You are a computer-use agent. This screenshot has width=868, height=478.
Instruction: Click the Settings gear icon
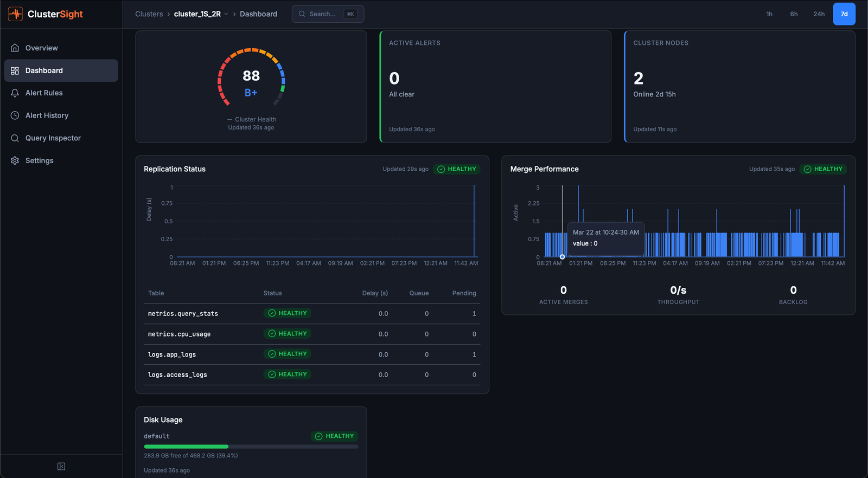(15, 160)
